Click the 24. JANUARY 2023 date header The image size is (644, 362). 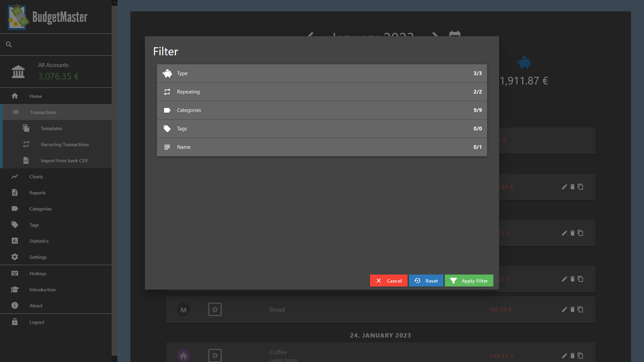pos(380,336)
